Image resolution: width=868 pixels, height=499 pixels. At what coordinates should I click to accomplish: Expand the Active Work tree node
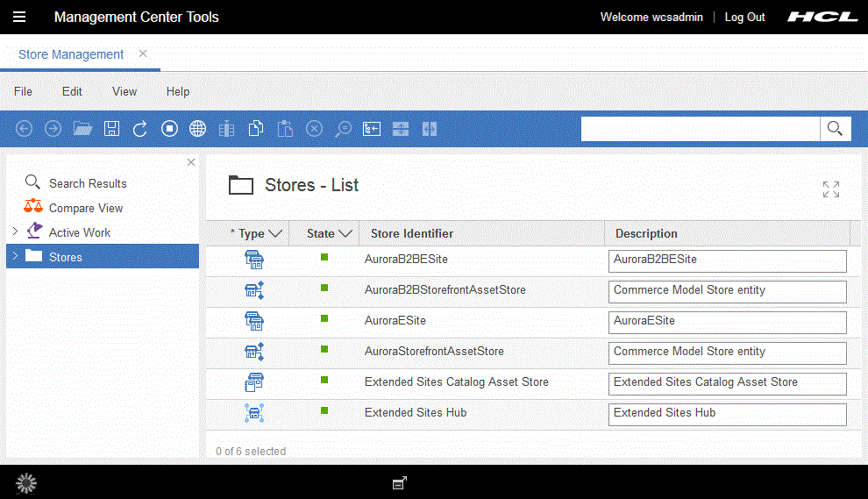pyautogui.click(x=14, y=232)
